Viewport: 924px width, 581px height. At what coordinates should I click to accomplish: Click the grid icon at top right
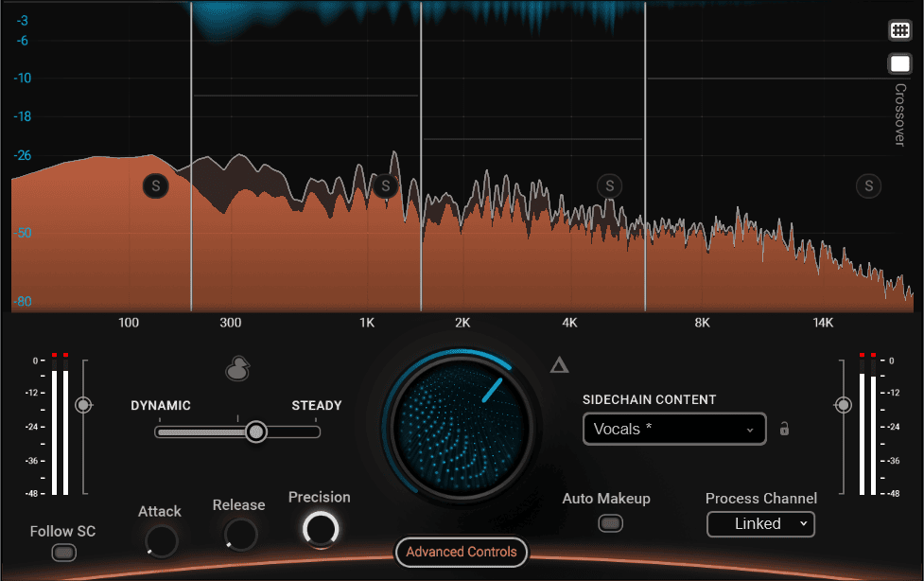point(899,30)
